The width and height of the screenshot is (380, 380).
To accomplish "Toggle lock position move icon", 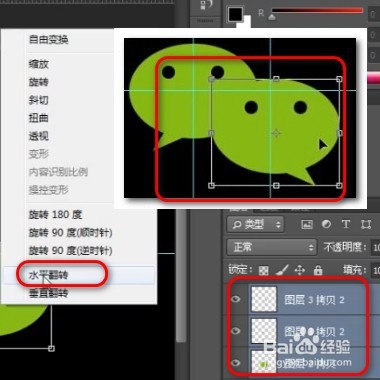I will pyautogui.click(x=300, y=270).
